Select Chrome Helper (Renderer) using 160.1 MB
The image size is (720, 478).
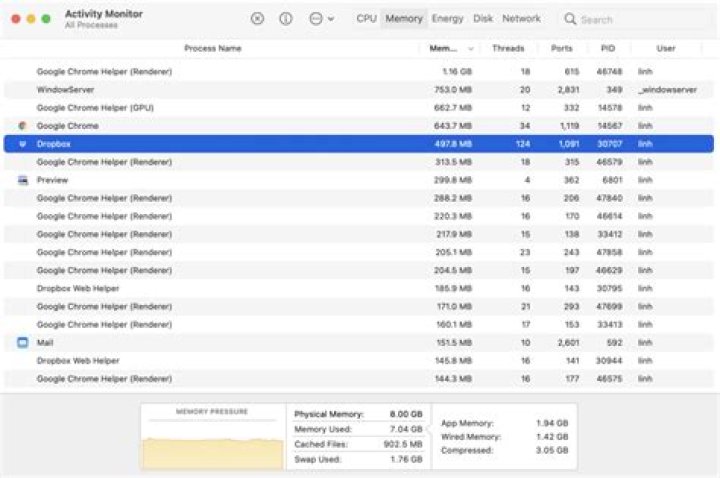point(359,324)
